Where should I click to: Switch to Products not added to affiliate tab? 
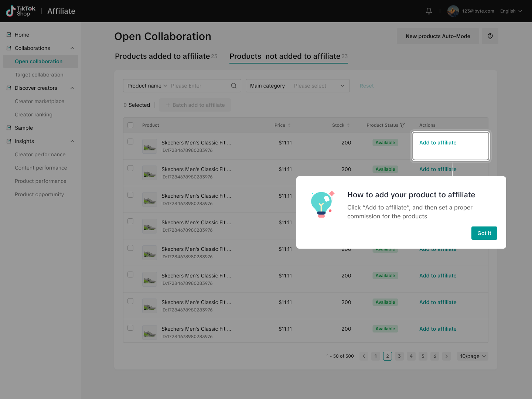click(289, 56)
